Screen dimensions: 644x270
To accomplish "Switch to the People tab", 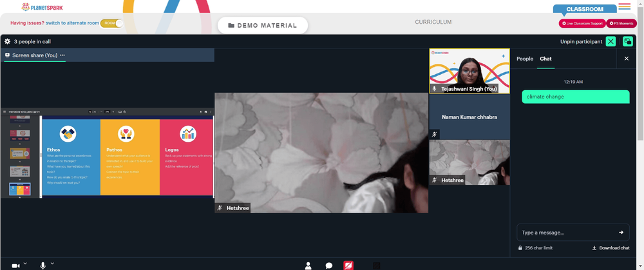I will coord(524,59).
